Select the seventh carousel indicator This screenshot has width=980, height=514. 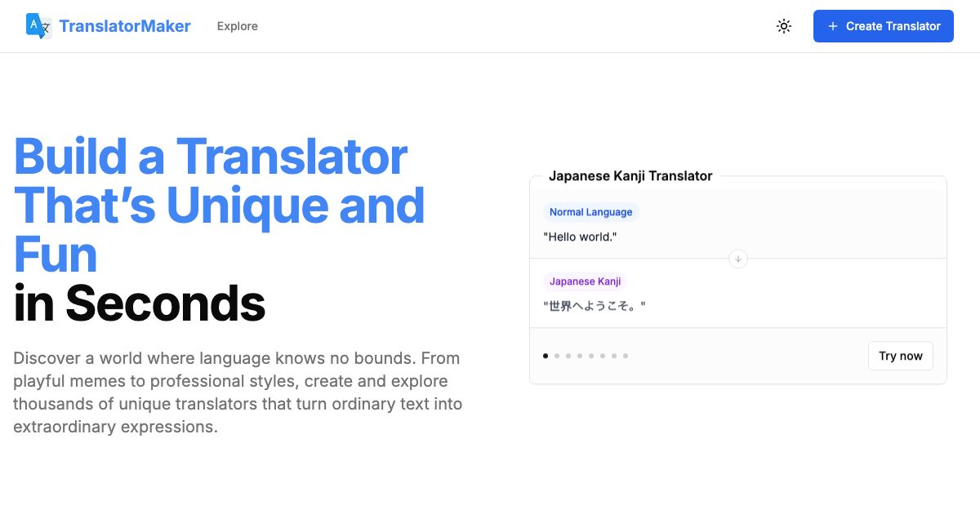(613, 356)
